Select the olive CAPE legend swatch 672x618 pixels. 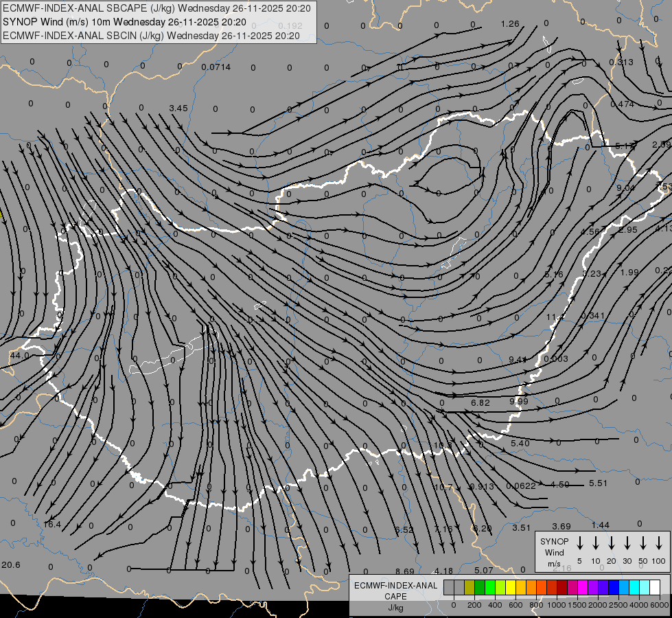(470, 587)
